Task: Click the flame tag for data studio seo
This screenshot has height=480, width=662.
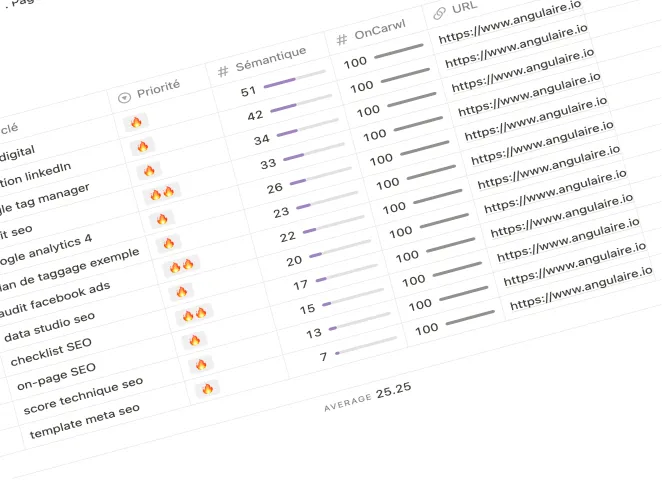Action: 182,291
